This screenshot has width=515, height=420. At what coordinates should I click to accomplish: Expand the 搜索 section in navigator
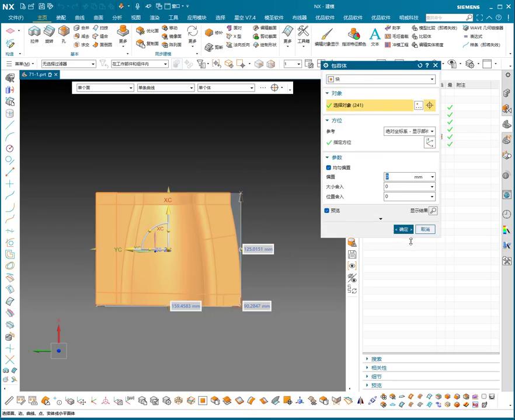(x=376, y=359)
